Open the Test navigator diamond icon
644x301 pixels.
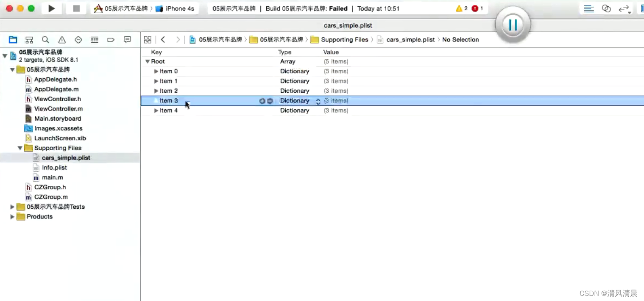coord(78,40)
